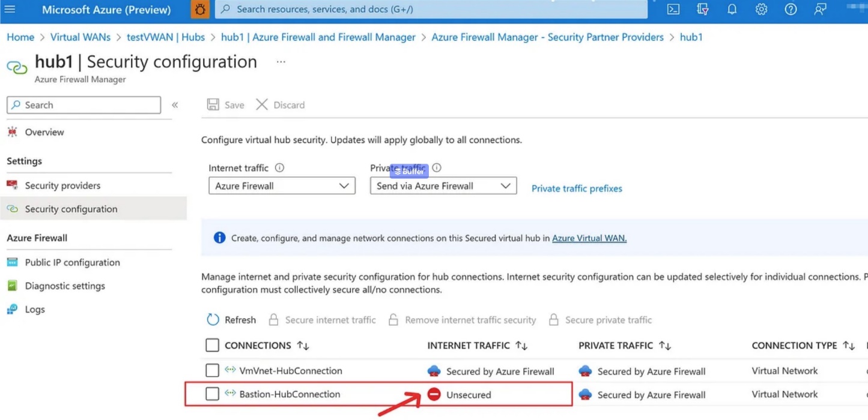Image resolution: width=868 pixels, height=420 pixels.
Task: Open Cloud Shell from the top bar
Action: coord(673,10)
